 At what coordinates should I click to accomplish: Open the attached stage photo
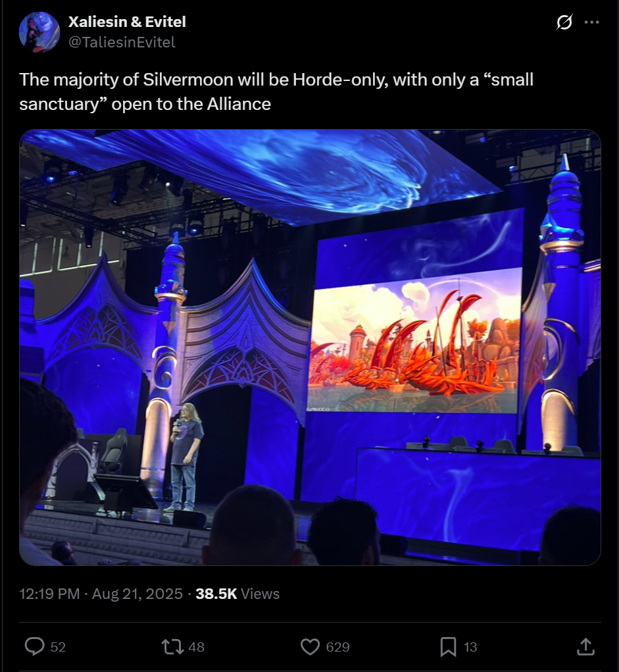(310, 348)
